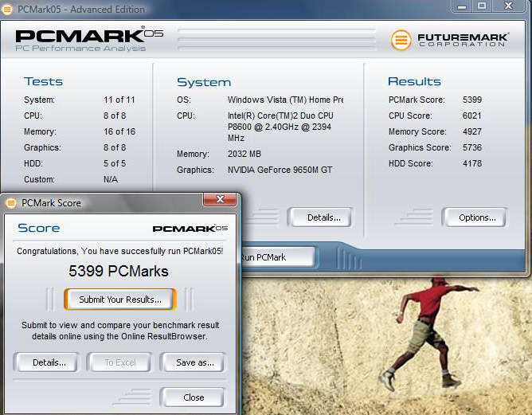Click the Close button in Score dialog
Image resolution: width=532 pixels, height=415 pixels.
[193, 397]
